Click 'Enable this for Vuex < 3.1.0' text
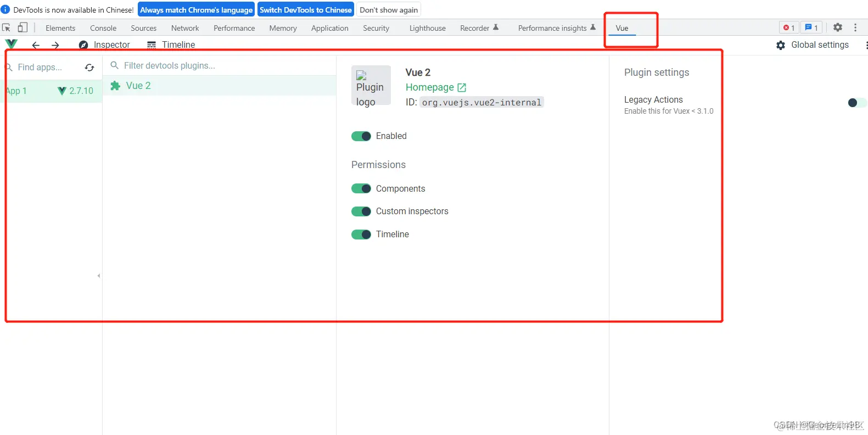The image size is (868, 435). pyautogui.click(x=669, y=111)
